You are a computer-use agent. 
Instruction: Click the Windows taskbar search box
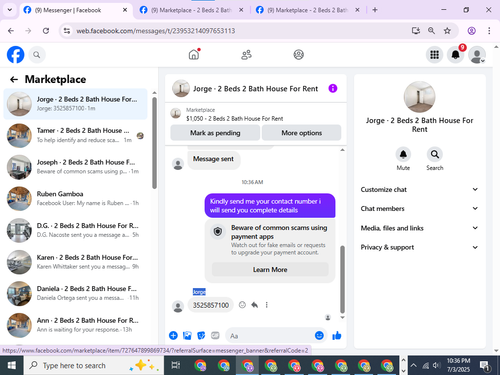click(93, 365)
